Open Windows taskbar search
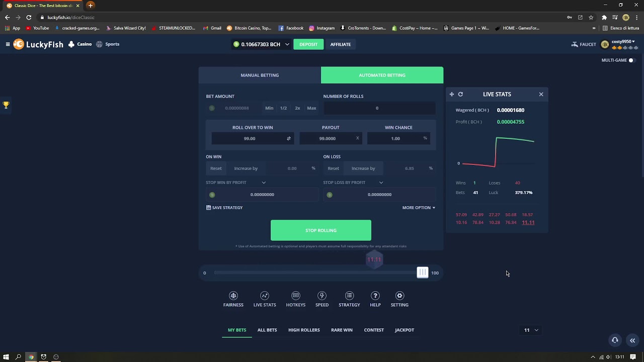The image size is (644, 362). (x=18, y=357)
